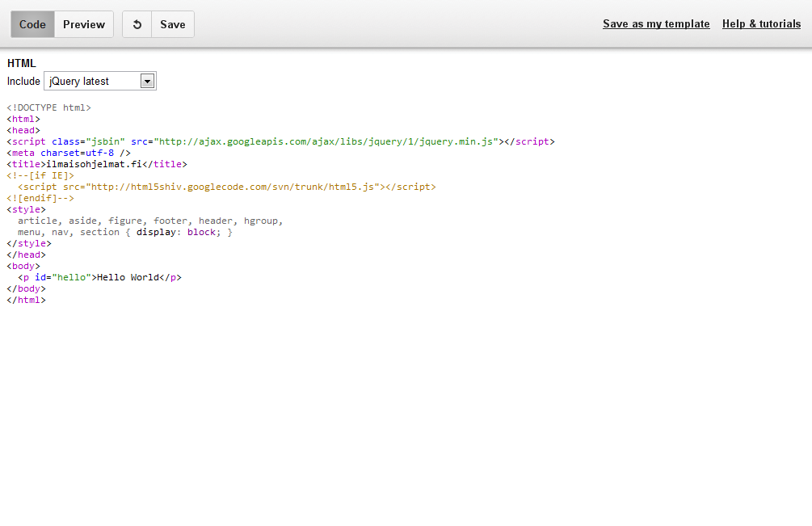This screenshot has height=526, width=812.
Task: Click the closing </style> tag line
Action: [x=29, y=243]
